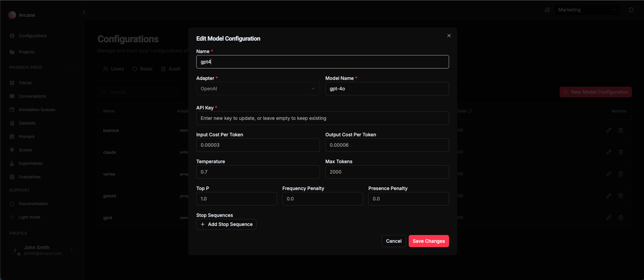Edit the vertex configuration pencil icon

point(609,174)
